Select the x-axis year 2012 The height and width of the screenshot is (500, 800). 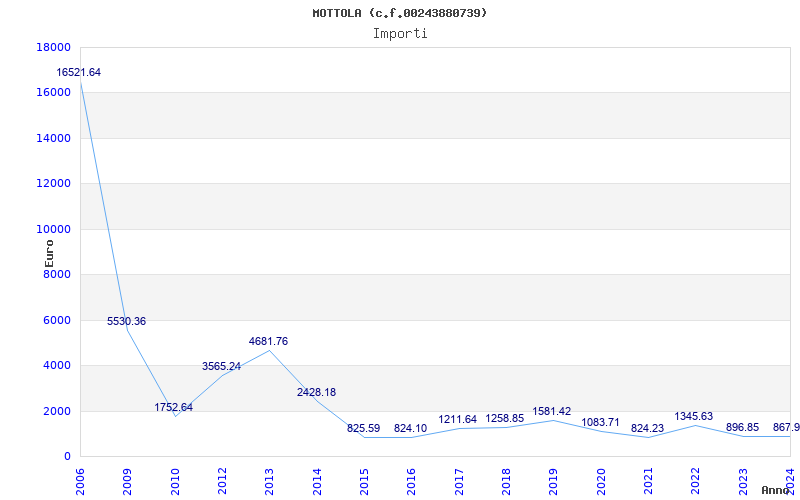222,482
